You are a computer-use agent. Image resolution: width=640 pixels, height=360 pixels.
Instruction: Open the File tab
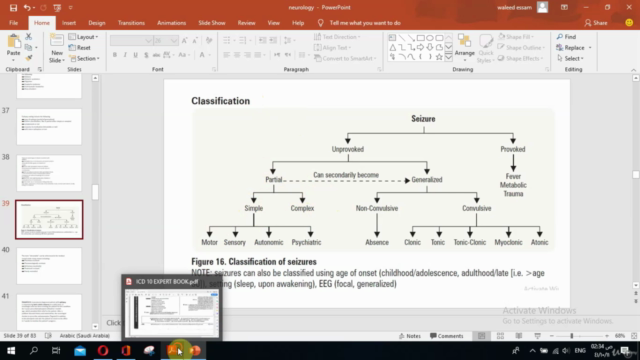(13, 23)
